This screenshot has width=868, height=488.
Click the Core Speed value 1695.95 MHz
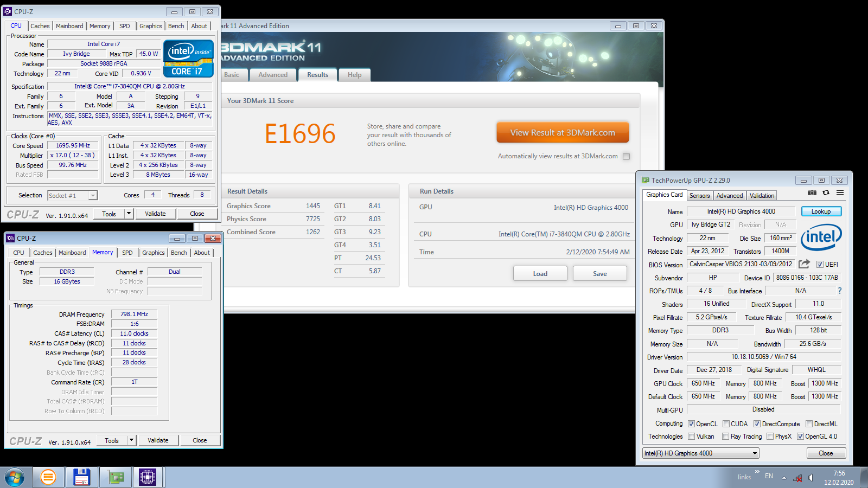[x=73, y=145]
